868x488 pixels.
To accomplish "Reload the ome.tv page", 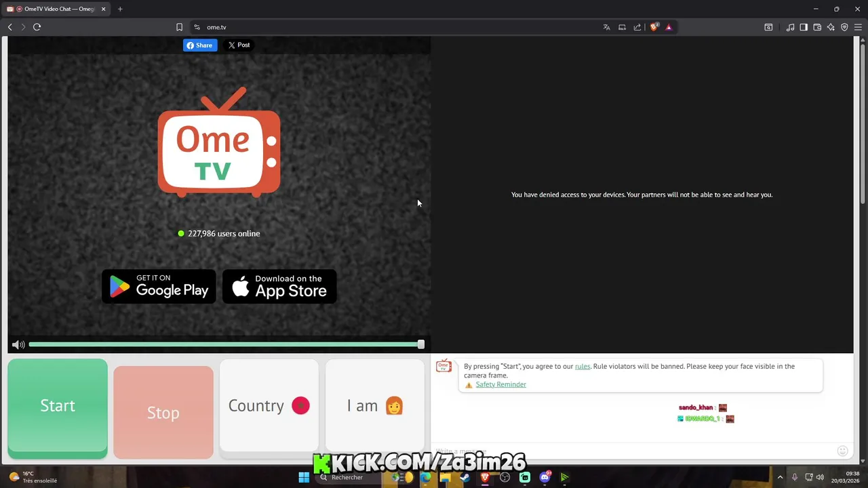I will (x=37, y=27).
